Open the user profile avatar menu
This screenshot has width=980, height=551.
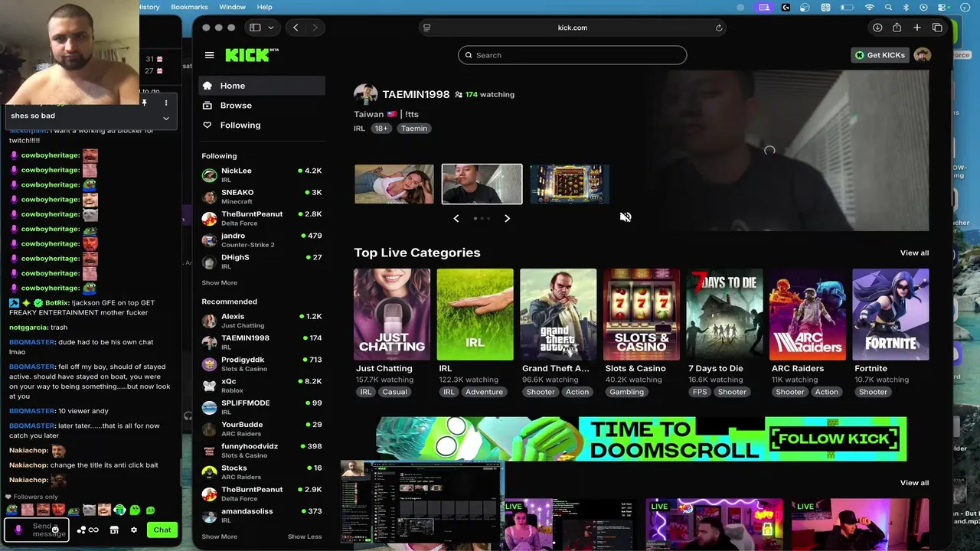(x=923, y=55)
